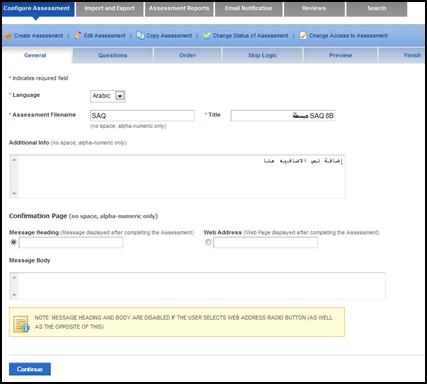Click the Change Access to Assessment link
The height and width of the screenshot is (384, 427).
pos(348,36)
